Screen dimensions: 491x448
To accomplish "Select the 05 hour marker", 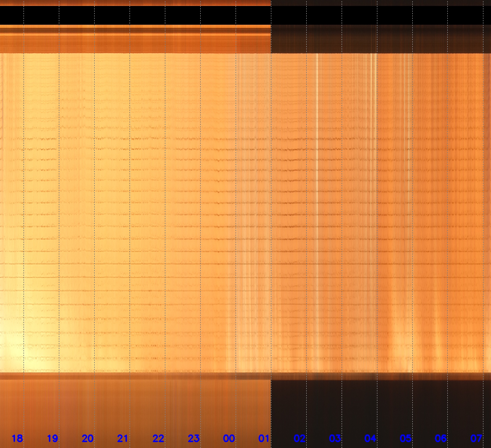I will [x=406, y=439].
